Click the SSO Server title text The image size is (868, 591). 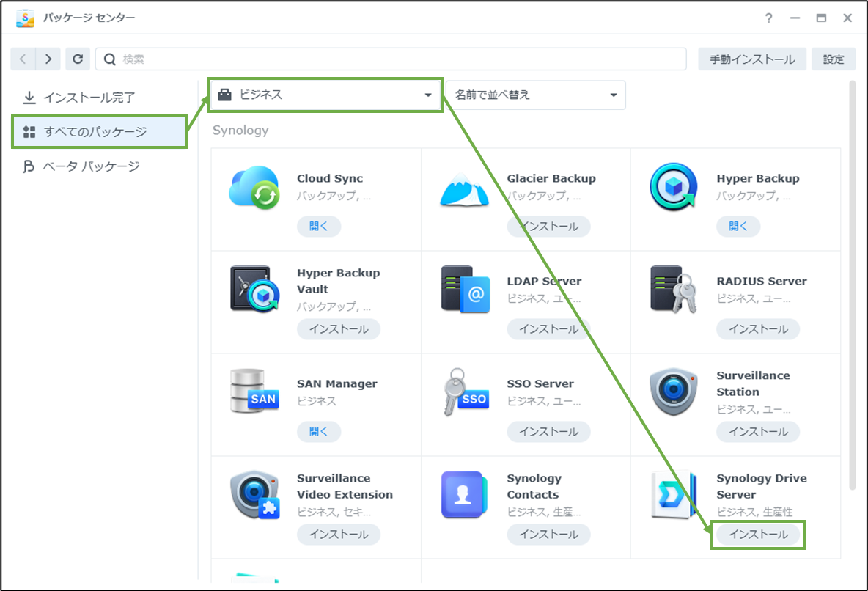pos(540,383)
